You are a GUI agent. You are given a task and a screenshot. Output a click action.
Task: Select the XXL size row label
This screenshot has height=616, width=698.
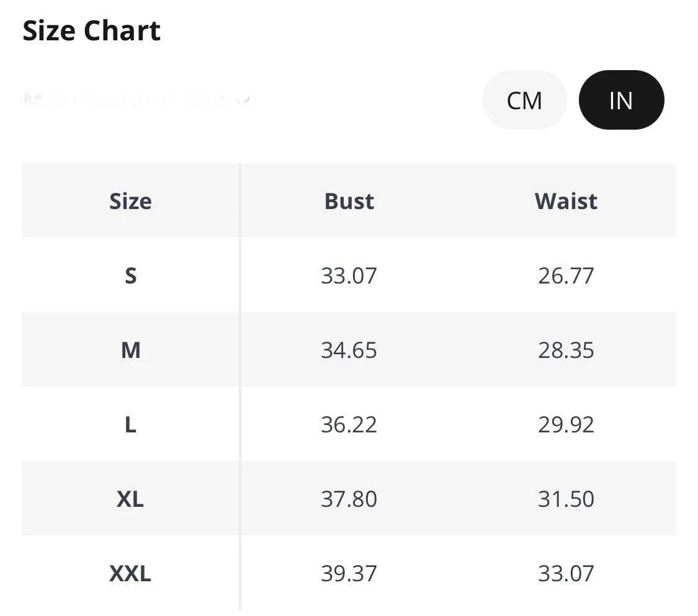tap(130, 573)
